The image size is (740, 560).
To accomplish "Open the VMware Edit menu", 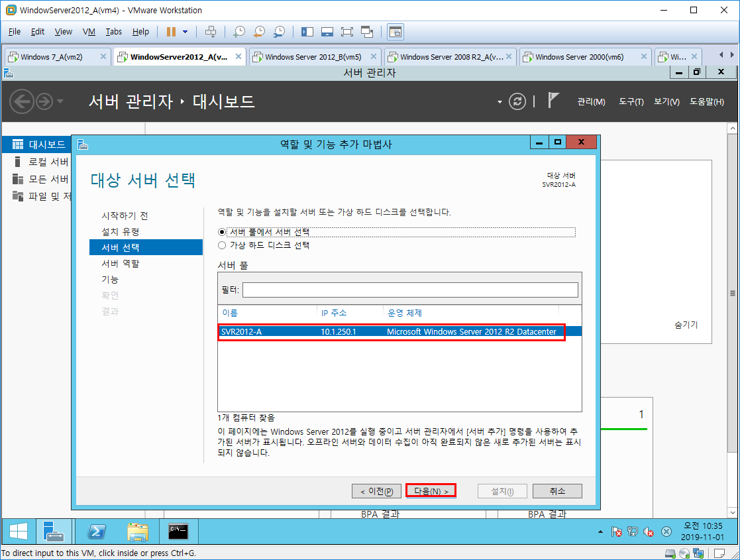I will click(x=37, y=32).
